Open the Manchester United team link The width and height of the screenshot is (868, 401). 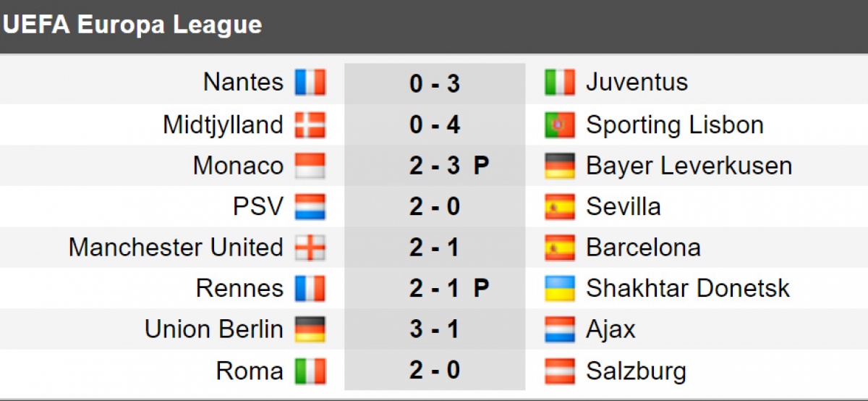(x=176, y=248)
